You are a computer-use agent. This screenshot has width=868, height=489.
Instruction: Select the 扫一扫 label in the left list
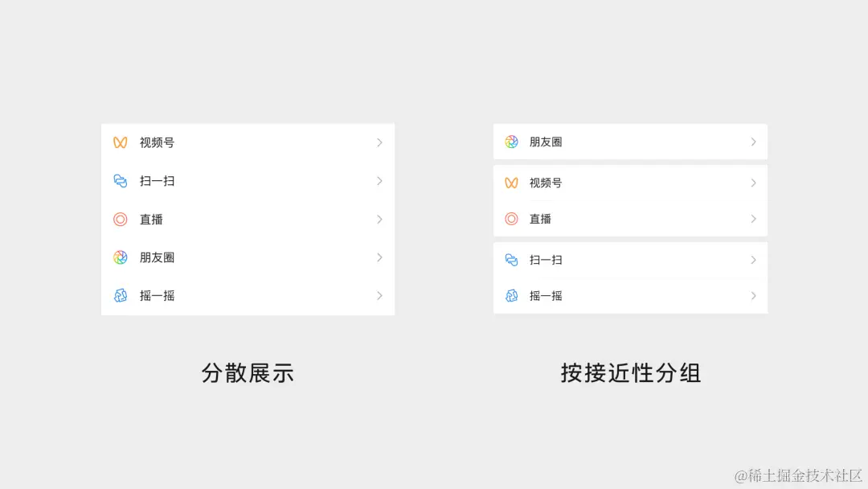(x=158, y=181)
